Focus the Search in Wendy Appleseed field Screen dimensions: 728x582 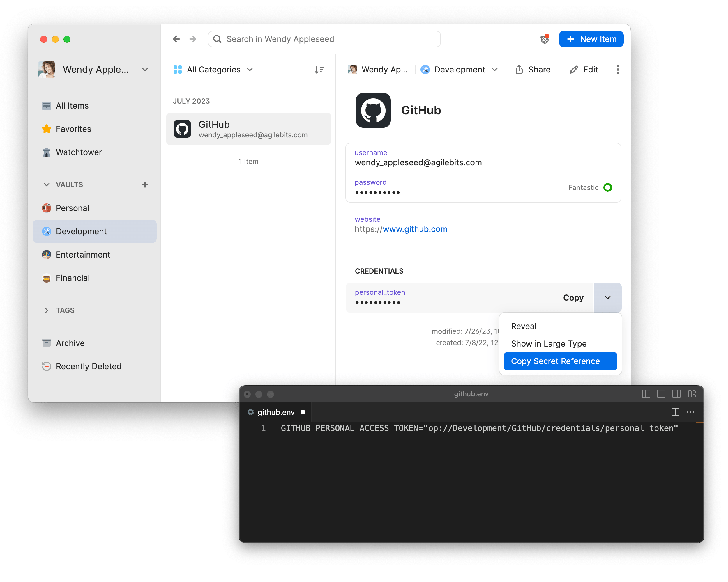click(x=324, y=39)
